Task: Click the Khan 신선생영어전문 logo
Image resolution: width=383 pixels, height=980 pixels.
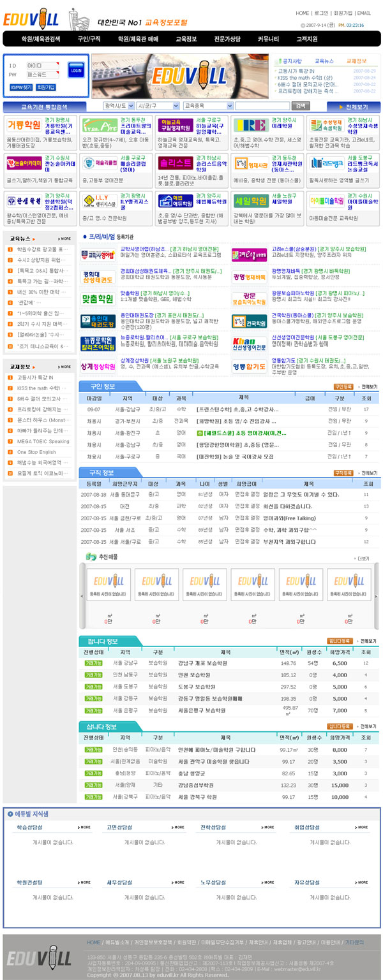Action: [x=250, y=344]
